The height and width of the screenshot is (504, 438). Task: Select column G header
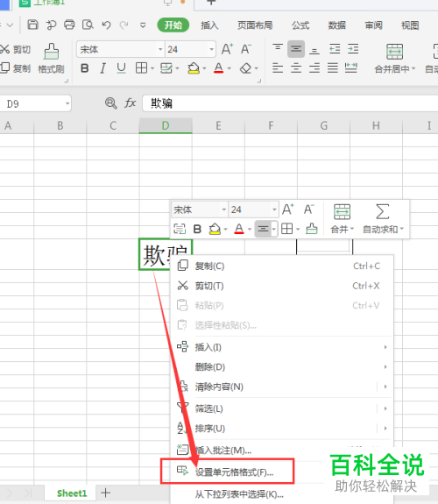coord(323,125)
